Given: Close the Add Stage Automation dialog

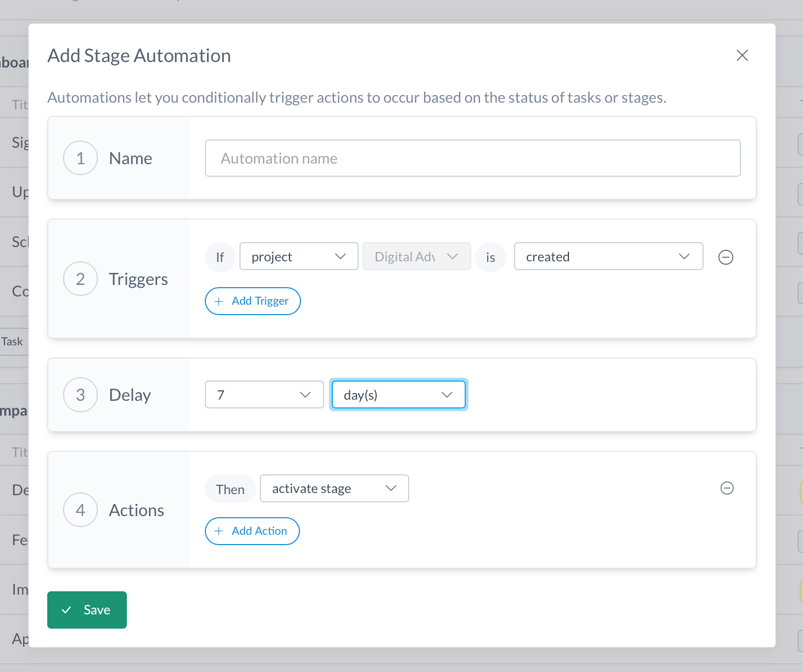Looking at the screenshot, I should click(742, 55).
